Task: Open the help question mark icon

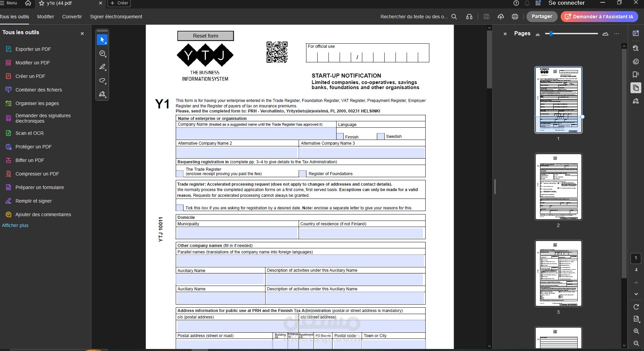Action: 516,3
